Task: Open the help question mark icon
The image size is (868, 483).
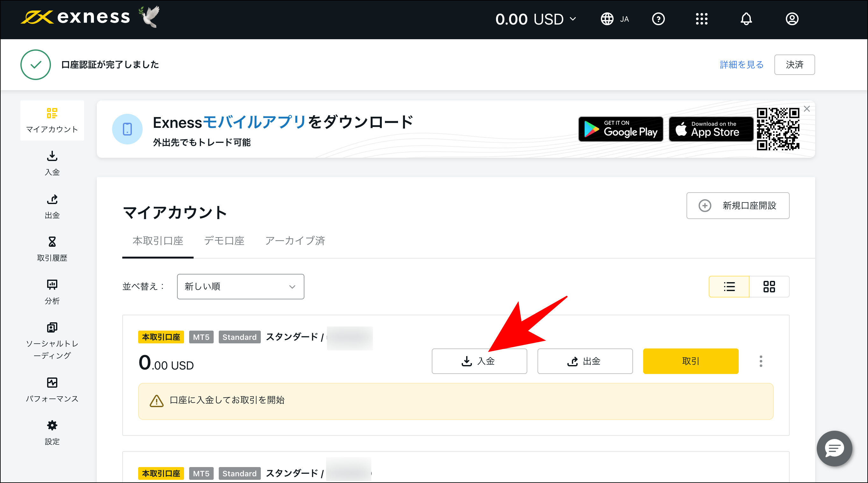Action: tap(658, 19)
